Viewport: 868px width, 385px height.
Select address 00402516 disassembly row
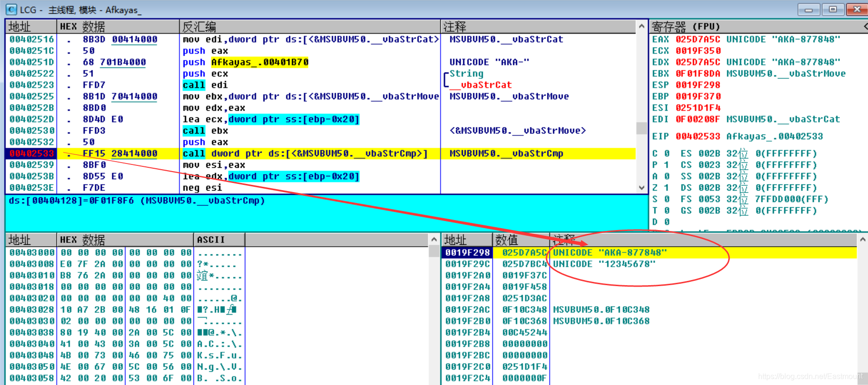click(x=321, y=39)
